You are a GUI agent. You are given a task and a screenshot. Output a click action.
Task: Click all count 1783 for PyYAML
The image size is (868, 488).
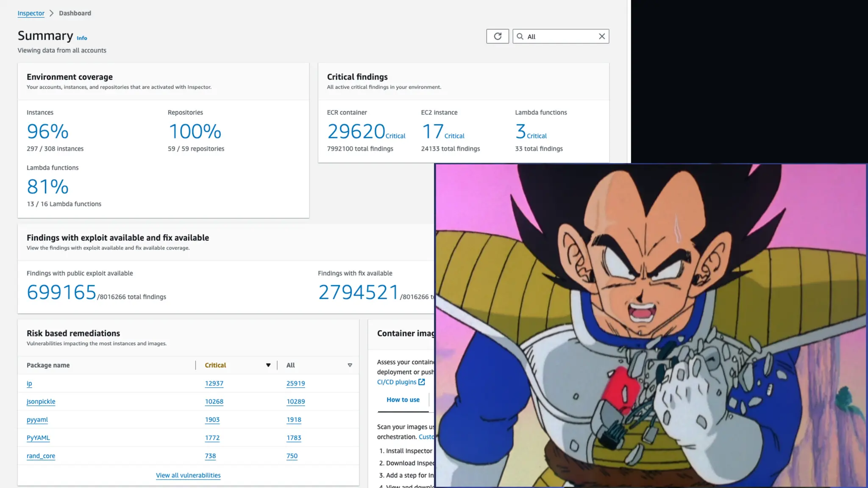tap(294, 438)
